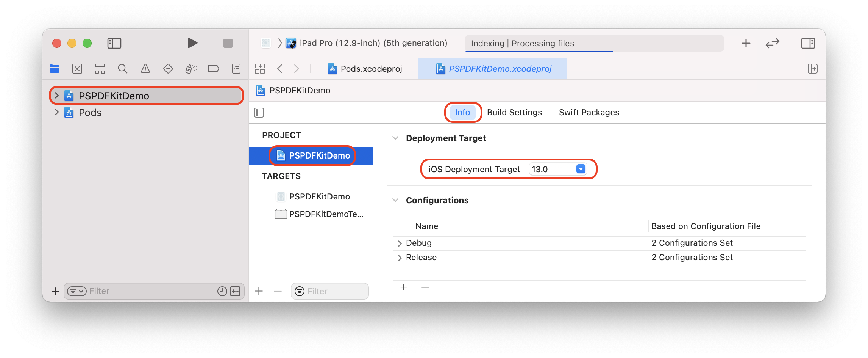Open the Library plus button in toolbar

click(746, 43)
